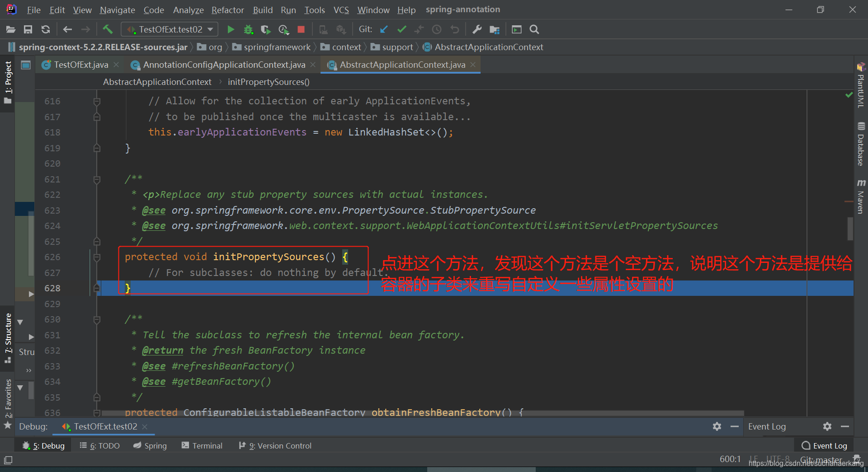Open run configuration dropdown TestOfExt.test02

[x=170, y=29]
